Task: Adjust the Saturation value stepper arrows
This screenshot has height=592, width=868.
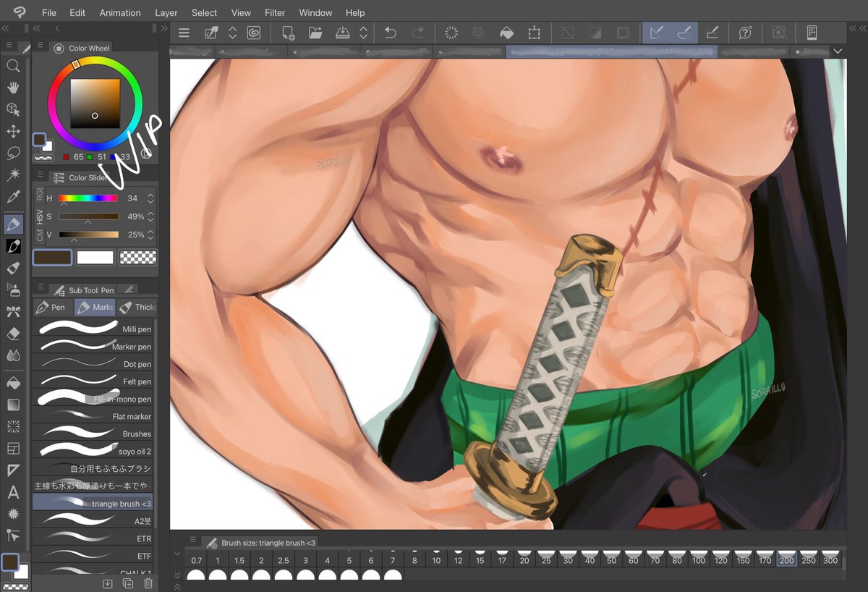Action: (x=150, y=216)
